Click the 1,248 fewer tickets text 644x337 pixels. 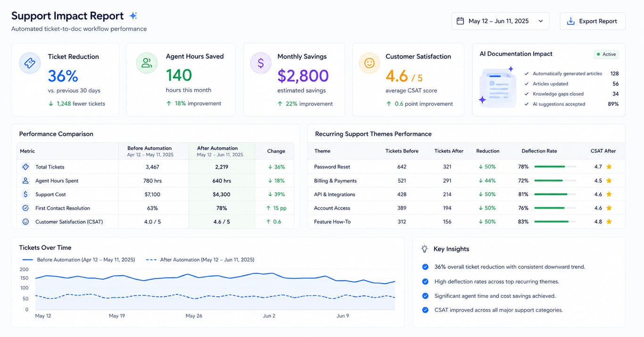81,104
